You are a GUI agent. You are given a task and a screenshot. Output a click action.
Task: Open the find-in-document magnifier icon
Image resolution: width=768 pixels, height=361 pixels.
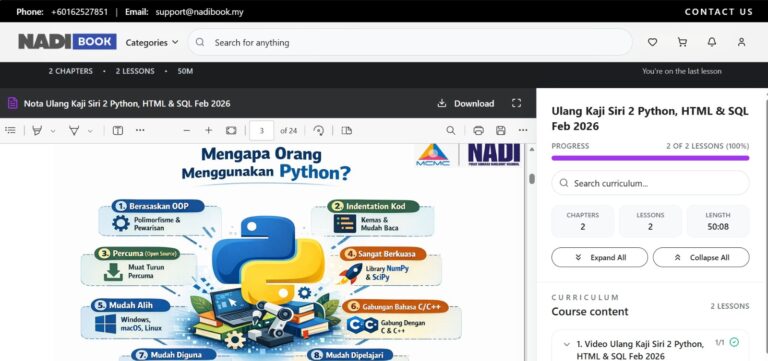tap(451, 131)
